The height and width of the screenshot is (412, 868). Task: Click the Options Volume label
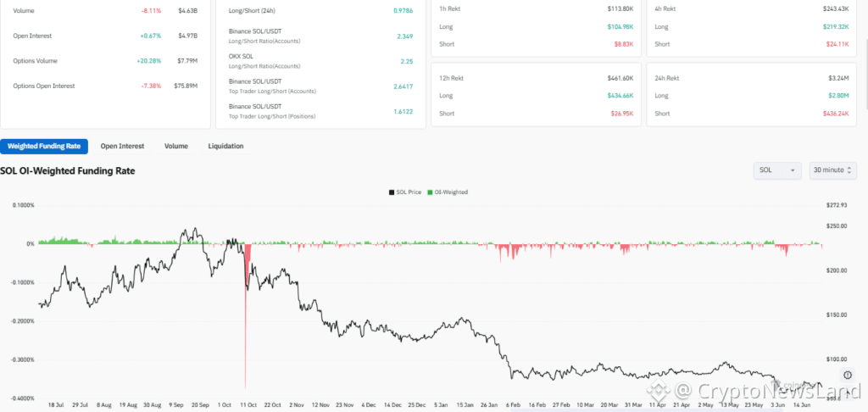pos(35,61)
